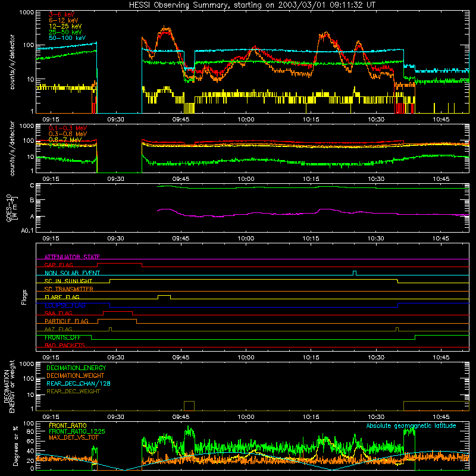Click counts/s/detector axis title of top plot
The image size is (476, 476).
pyautogui.click(x=12, y=62)
